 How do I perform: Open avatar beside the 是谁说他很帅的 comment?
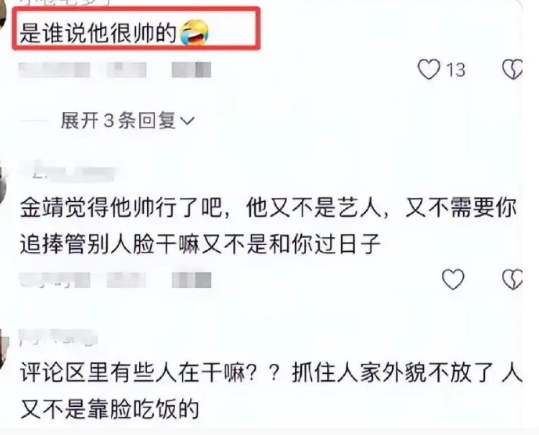click(3, 14)
